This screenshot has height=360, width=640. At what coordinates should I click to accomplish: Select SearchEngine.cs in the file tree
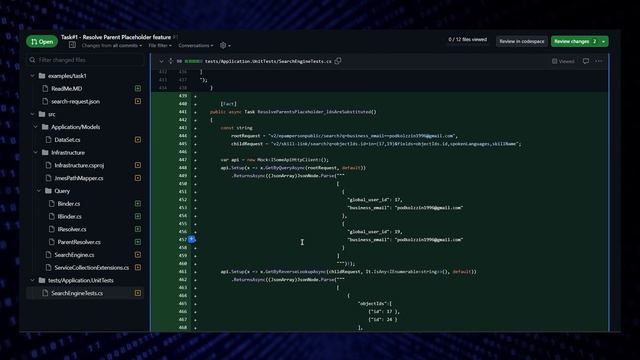coord(74,255)
